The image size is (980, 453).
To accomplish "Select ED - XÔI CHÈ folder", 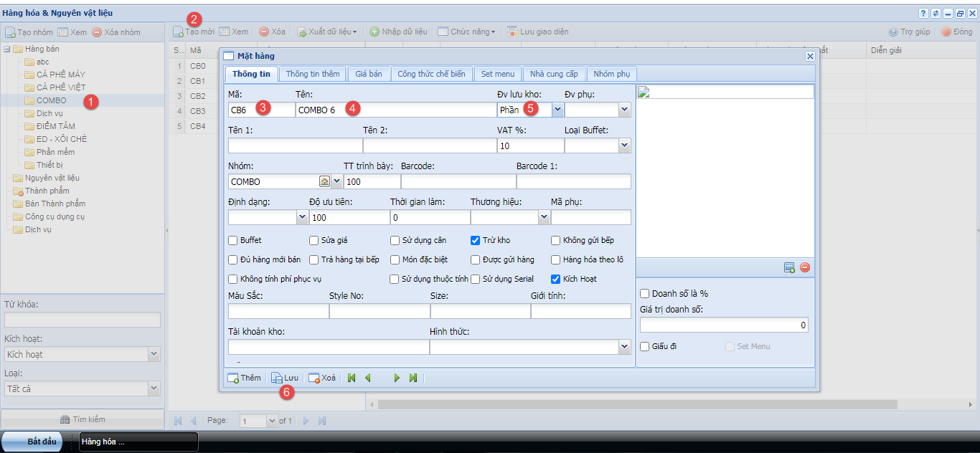I will [x=62, y=139].
